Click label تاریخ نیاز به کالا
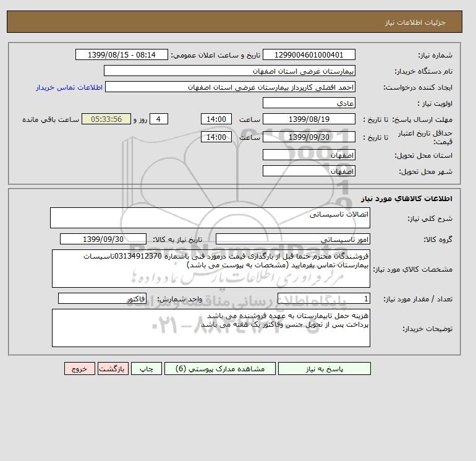 pos(177,239)
